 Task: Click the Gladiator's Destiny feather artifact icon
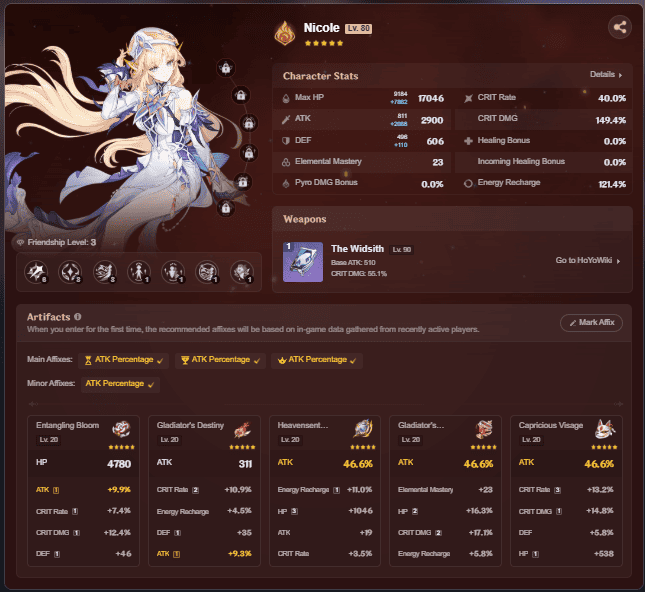(x=242, y=429)
